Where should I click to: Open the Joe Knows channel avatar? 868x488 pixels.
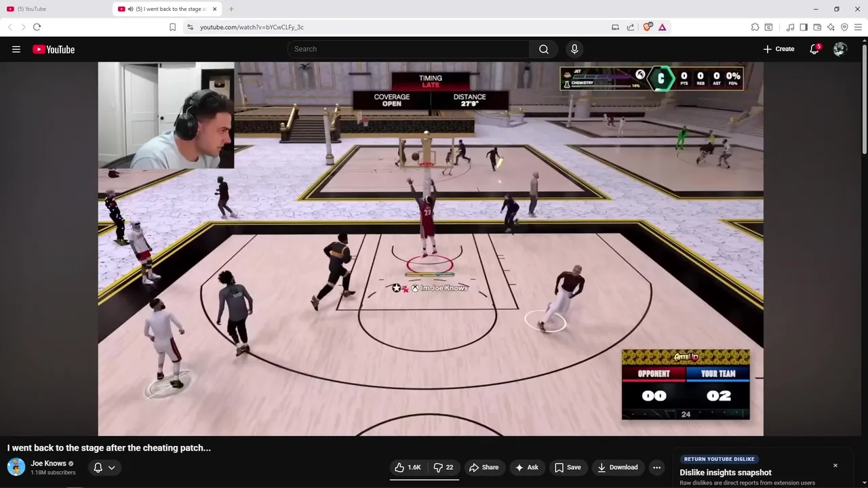(x=16, y=467)
